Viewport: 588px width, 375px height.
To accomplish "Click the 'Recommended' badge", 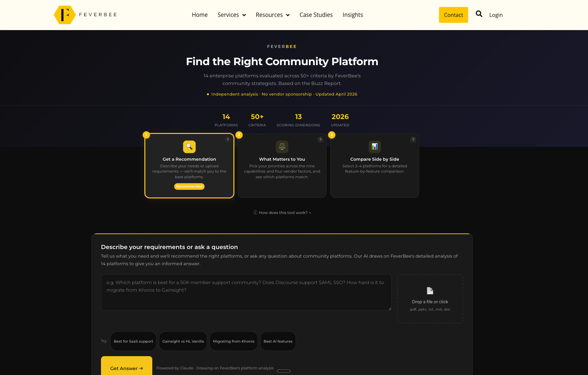I will (189, 187).
